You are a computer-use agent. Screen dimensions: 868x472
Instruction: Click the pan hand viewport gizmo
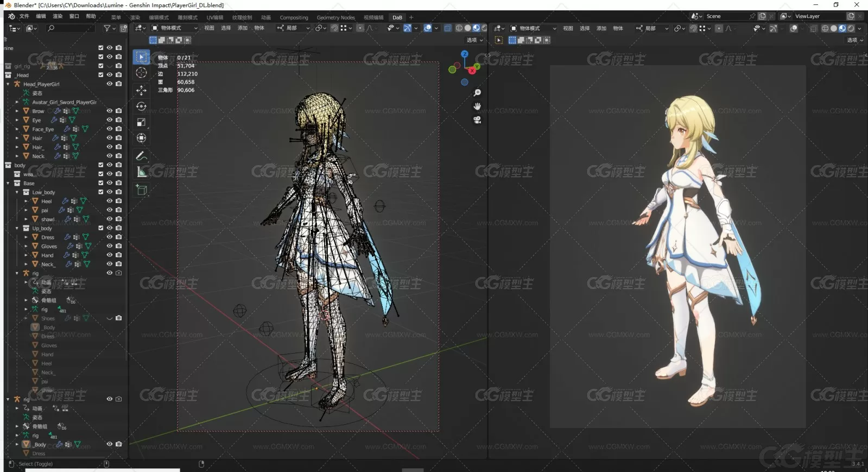coord(477,106)
